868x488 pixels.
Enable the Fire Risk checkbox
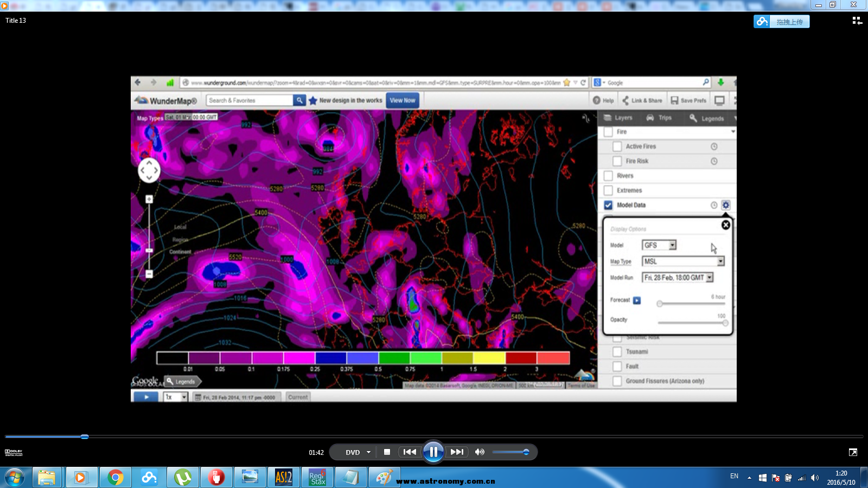tap(617, 161)
